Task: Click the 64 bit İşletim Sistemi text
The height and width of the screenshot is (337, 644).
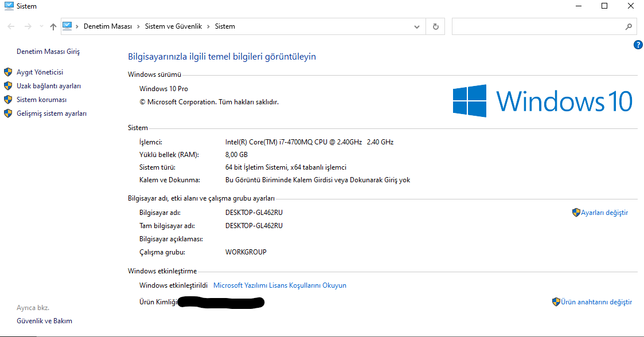Action: pos(286,167)
